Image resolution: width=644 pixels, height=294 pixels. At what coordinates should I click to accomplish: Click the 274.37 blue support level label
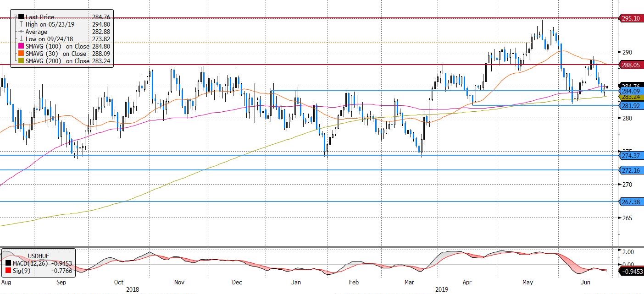pyautogui.click(x=632, y=156)
